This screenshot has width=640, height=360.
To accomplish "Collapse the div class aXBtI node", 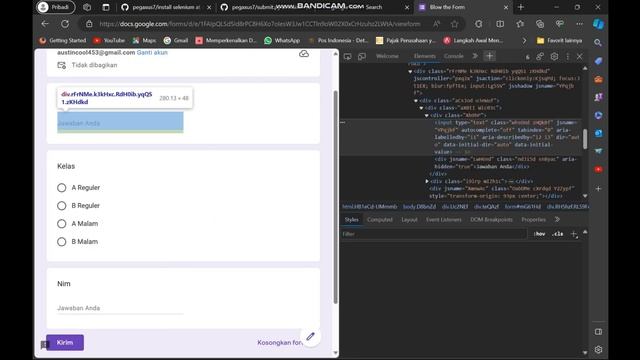I will (422, 108).
